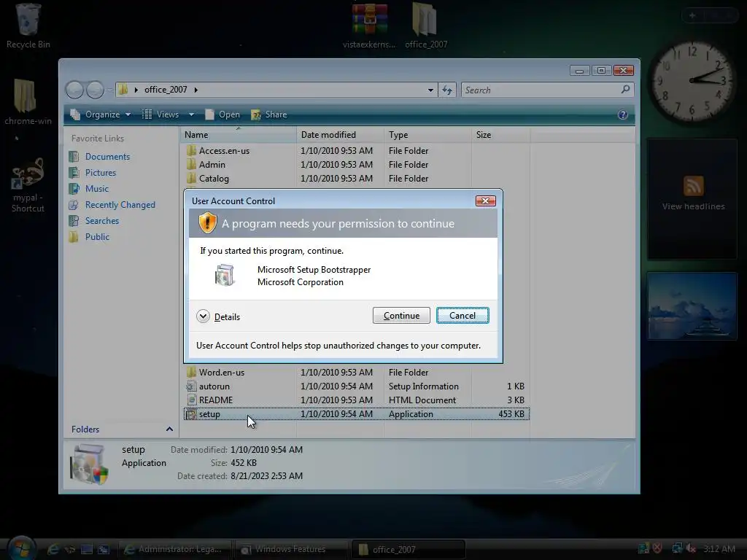747x560 pixels.
Task: Minimize the office_2007 Explorer window
Action: coord(579,71)
